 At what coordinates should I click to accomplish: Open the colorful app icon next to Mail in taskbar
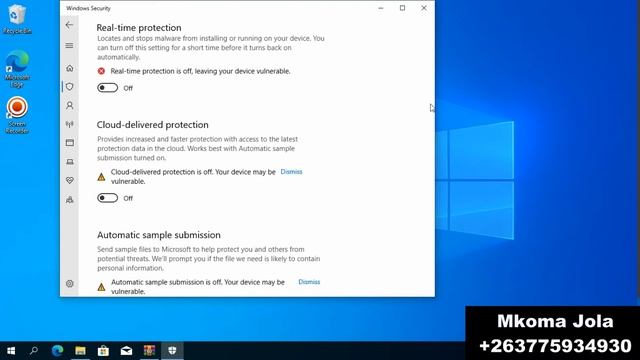pyautogui.click(x=149, y=351)
